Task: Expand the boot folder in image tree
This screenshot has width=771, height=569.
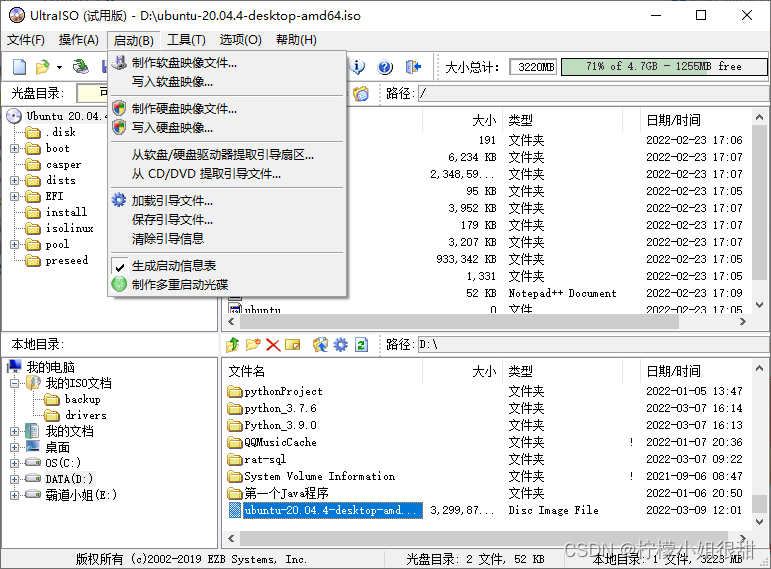Action: pyautogui.click(x=14, y=149)
